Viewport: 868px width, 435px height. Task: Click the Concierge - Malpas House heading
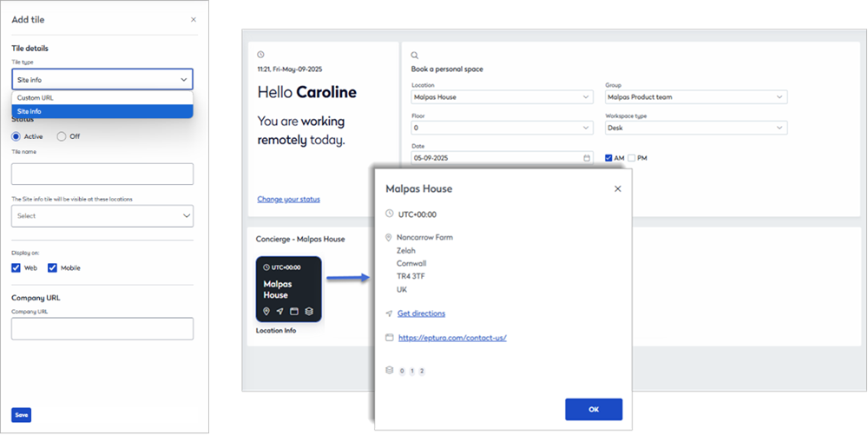click(x=300, y=240)
